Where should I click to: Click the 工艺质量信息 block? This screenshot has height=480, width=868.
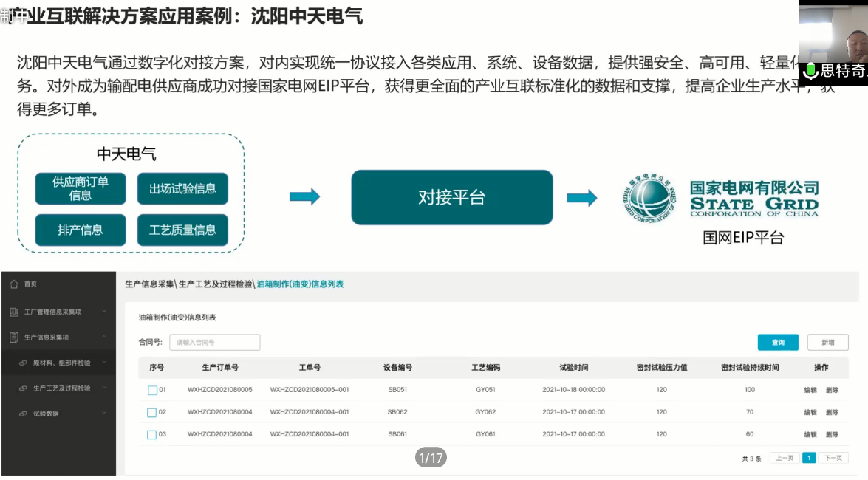click(182, 230)
